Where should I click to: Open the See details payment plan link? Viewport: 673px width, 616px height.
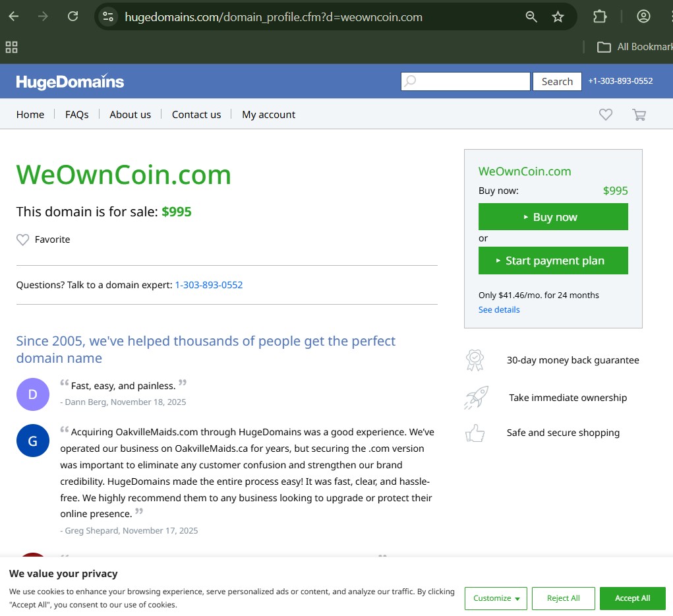[x=498, y=309]
